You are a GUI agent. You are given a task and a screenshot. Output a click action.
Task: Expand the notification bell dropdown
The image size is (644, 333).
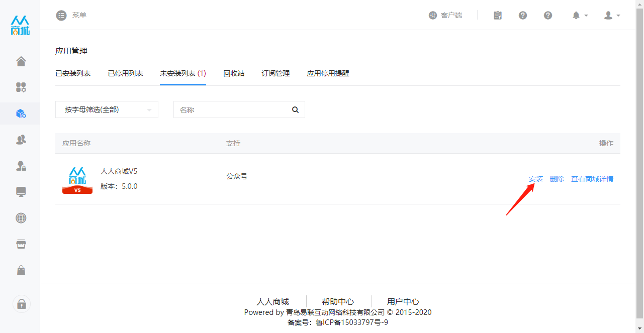coord(580,15)
